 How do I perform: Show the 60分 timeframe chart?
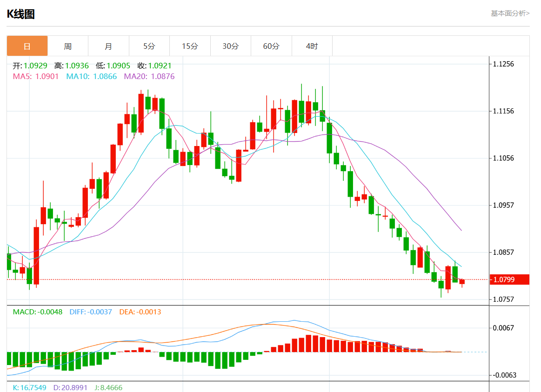[271, 46]
